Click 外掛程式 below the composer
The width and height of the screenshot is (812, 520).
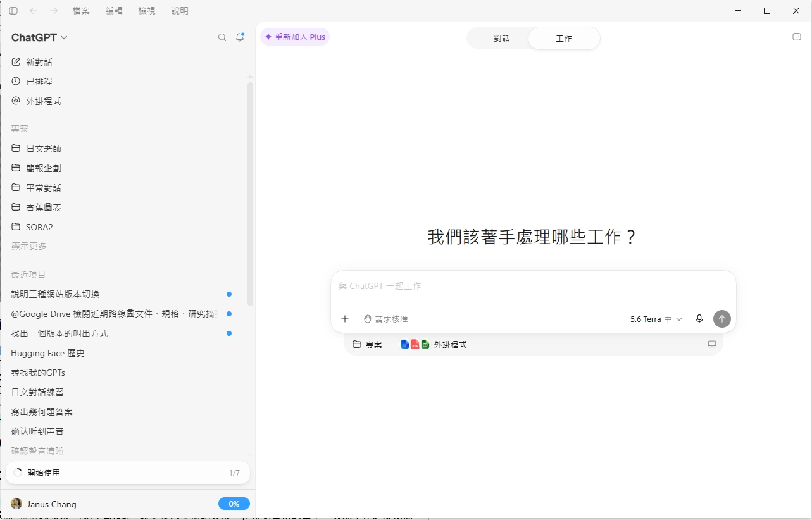450,345
